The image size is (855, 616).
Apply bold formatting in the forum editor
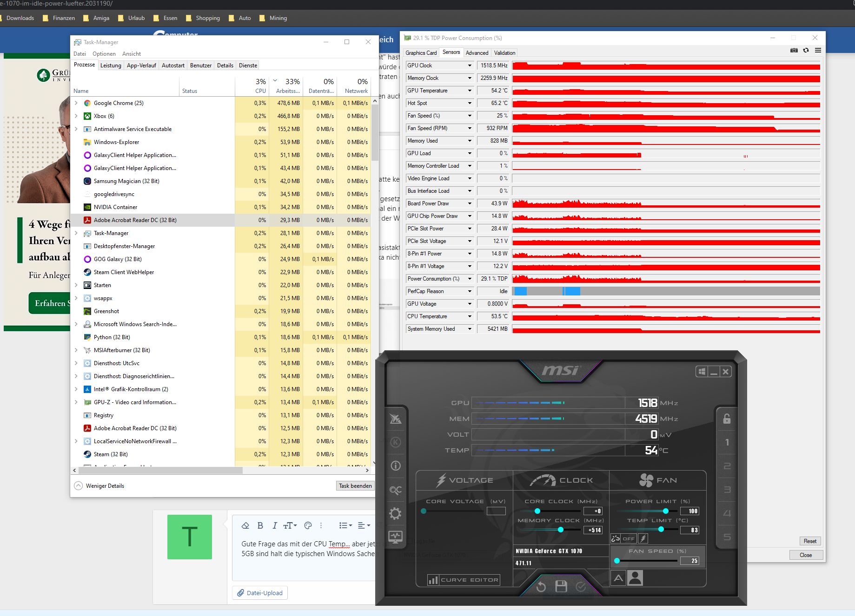pyautogui.click(x=260, y=525)
